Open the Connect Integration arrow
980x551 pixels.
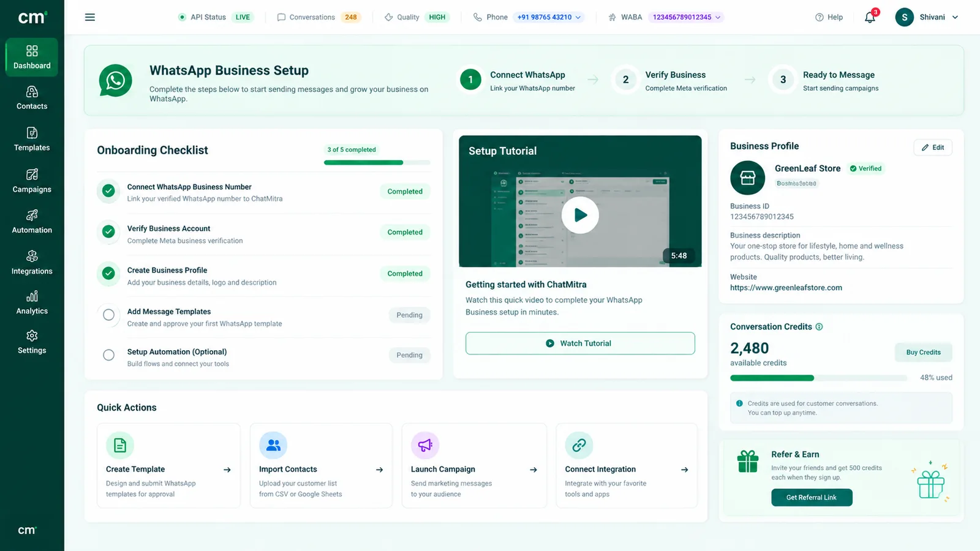685,470
